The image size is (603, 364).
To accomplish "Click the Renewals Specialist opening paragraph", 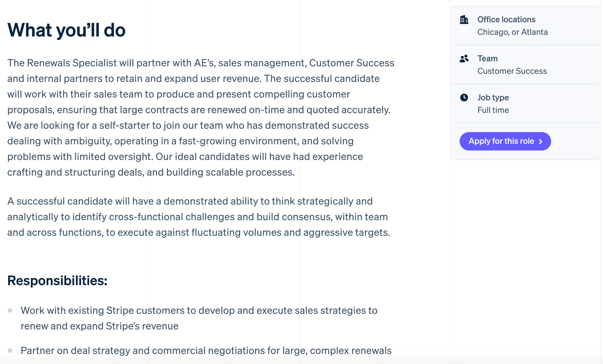I will (x=201, y=118).
